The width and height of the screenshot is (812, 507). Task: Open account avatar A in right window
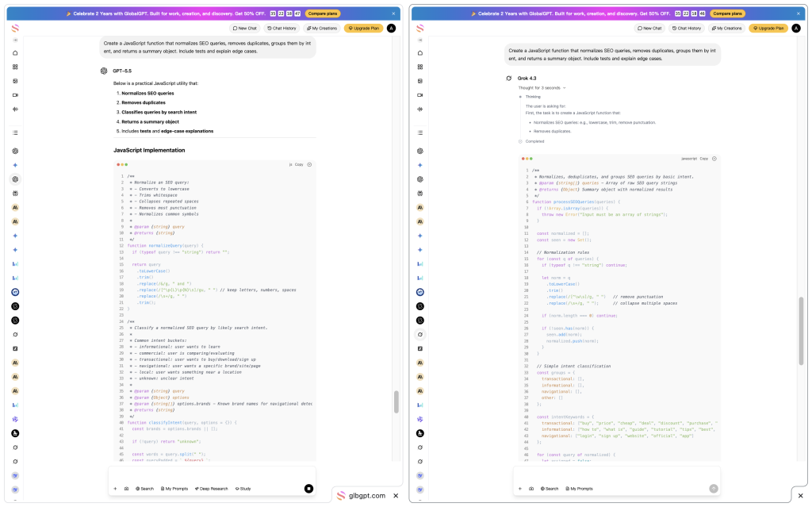[x=796, y=28]
